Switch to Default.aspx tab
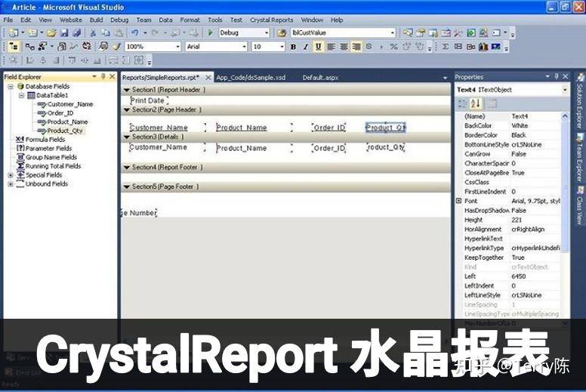 tap(320, 77)
